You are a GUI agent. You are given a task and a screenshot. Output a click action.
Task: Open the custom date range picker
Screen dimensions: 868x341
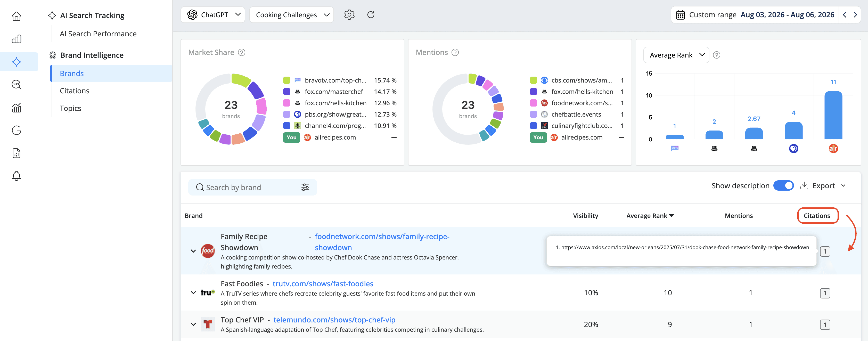[x=755, y=15]
